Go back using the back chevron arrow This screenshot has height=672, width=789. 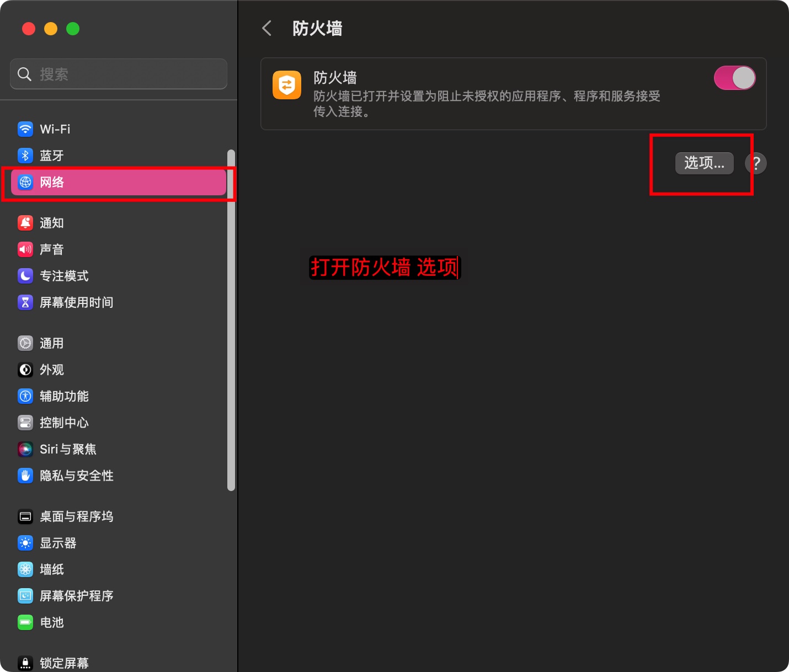pyautogui.click(x=266, y=28)
